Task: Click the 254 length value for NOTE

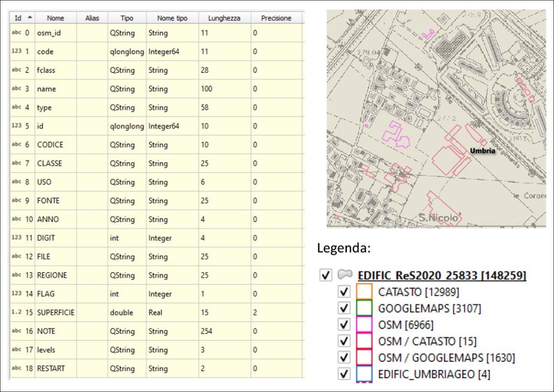Action: (206, 331)
